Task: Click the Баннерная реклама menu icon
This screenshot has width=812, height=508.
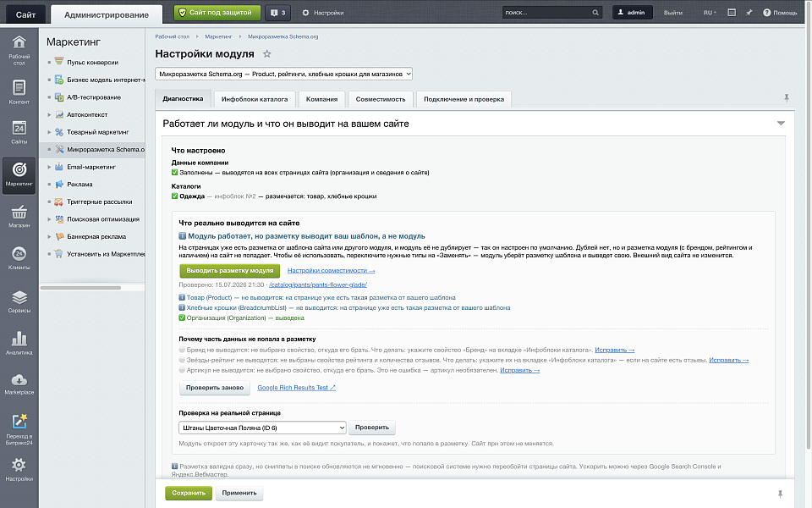Action: [59, 236]
